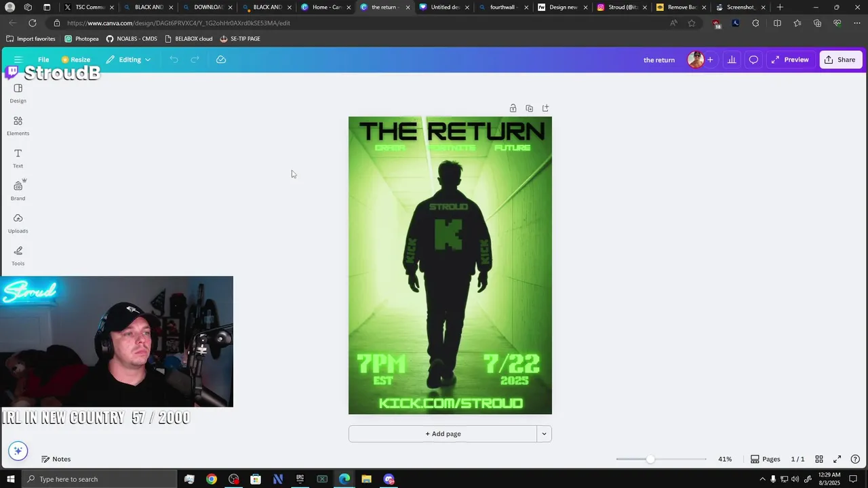Open Epic Games launcher from taskbar
Screen dimensions: 868x488
pos(300,479)
